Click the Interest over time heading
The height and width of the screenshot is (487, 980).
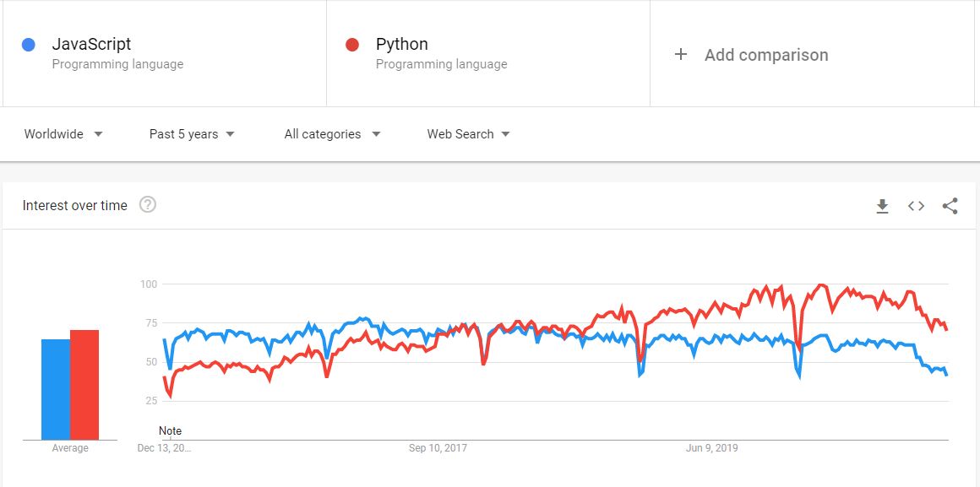[75, 205]
